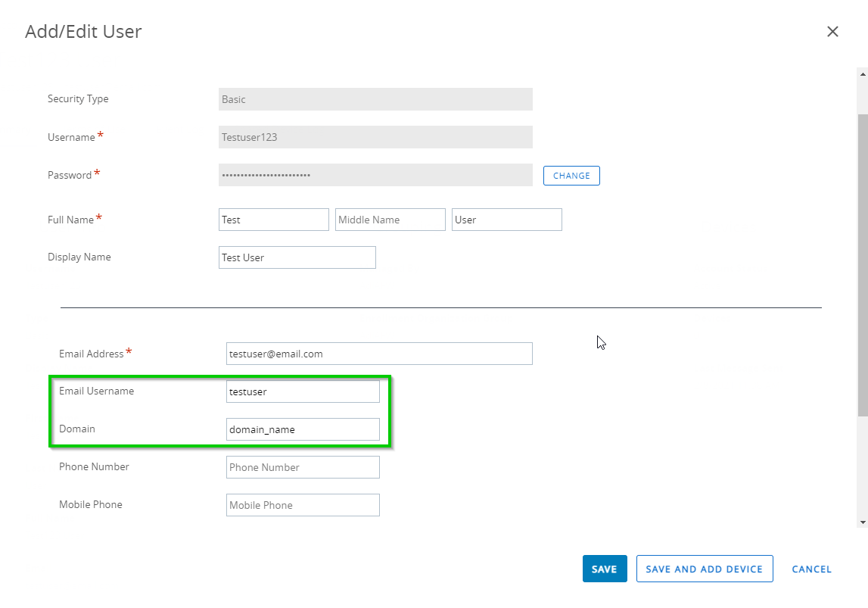Select the Display Name field
This screenshot has width=868, height=608.
click(297, 257)
